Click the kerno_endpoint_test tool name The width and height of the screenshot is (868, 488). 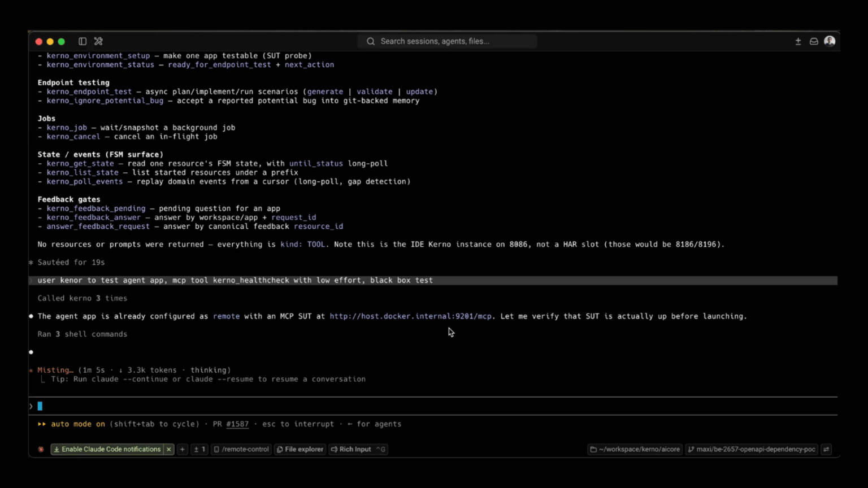click(x=89, y=91)
